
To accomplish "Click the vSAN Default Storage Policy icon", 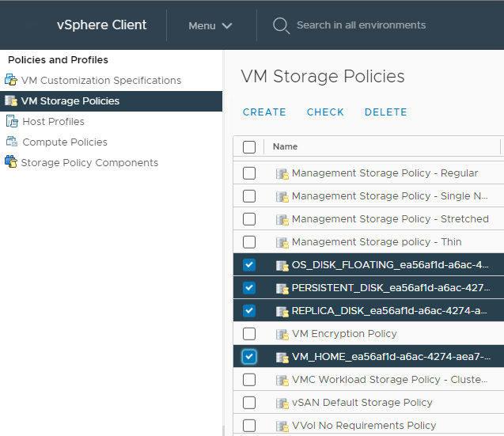I will 282,403.
